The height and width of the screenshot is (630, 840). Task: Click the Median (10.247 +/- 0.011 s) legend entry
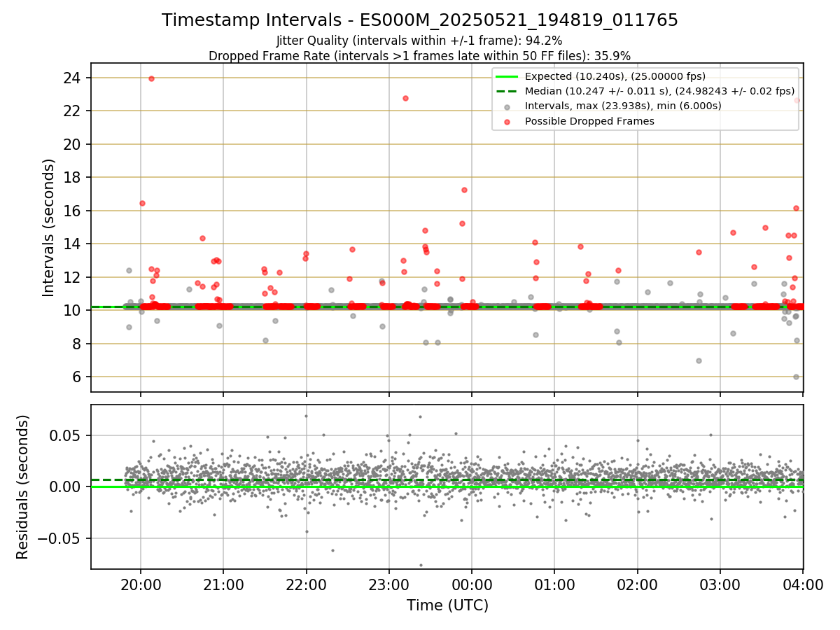pos(659,91)
